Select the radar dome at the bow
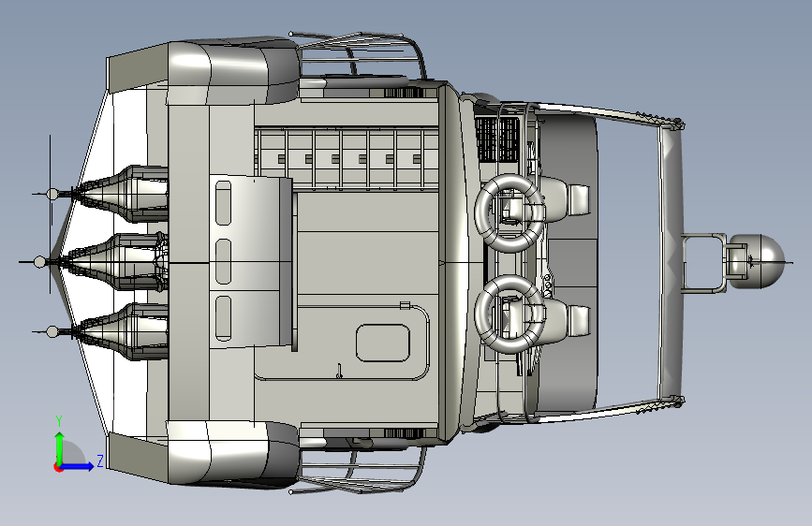This screenshot has width=812, height=526. (x=757, y=261)
